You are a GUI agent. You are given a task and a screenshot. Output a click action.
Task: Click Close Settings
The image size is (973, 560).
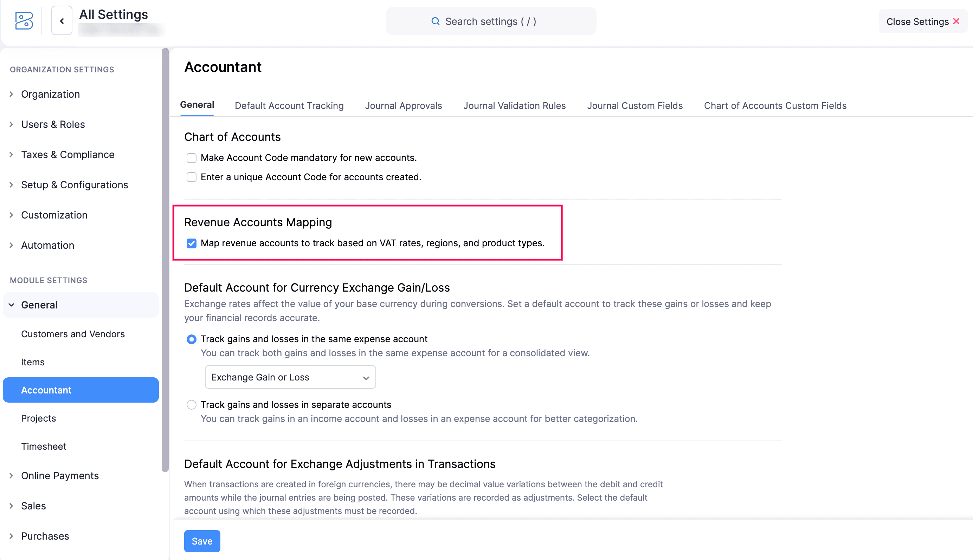click(x=917, y=21)
